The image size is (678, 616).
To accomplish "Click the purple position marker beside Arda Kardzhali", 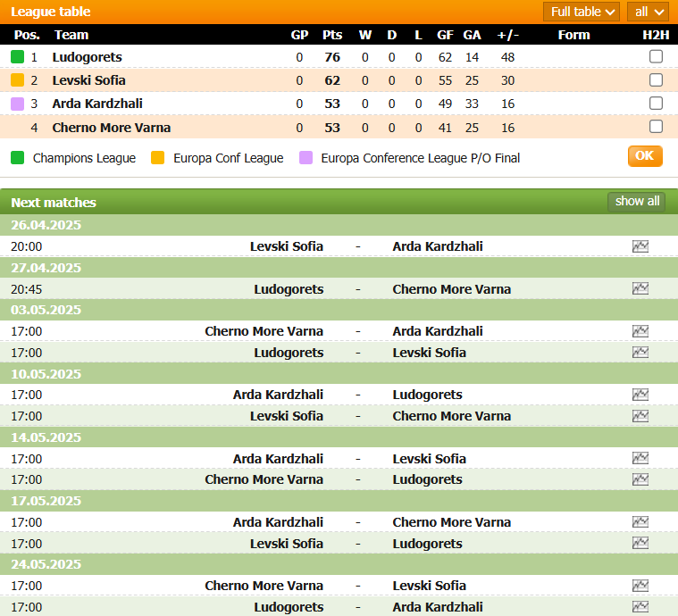I will pos(17,104).
